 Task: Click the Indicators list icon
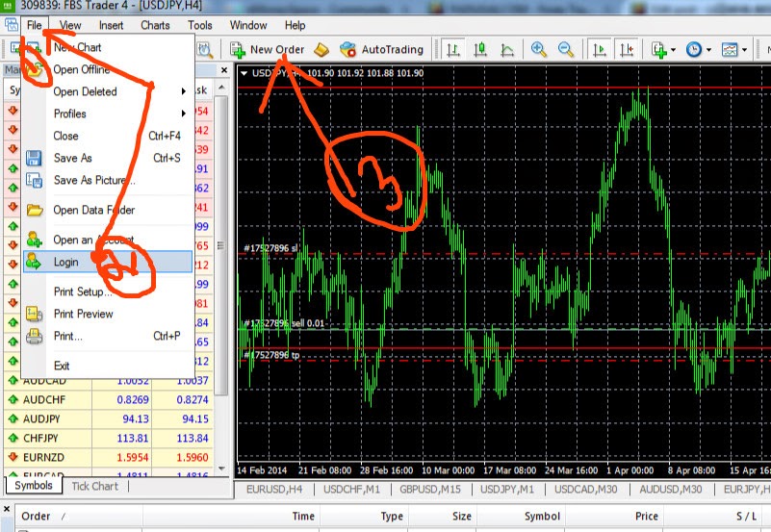click(x=659, y=50)
